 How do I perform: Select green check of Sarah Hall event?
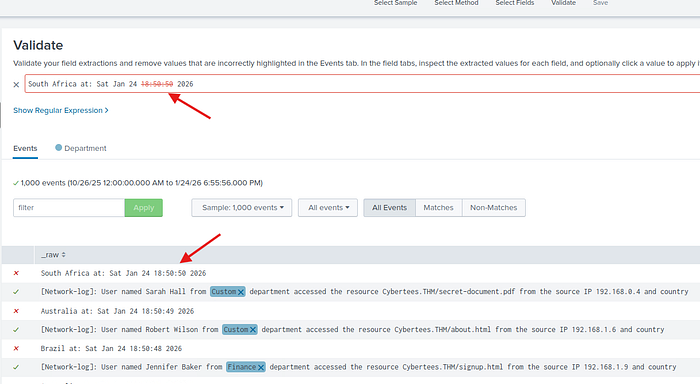[16, 292]
